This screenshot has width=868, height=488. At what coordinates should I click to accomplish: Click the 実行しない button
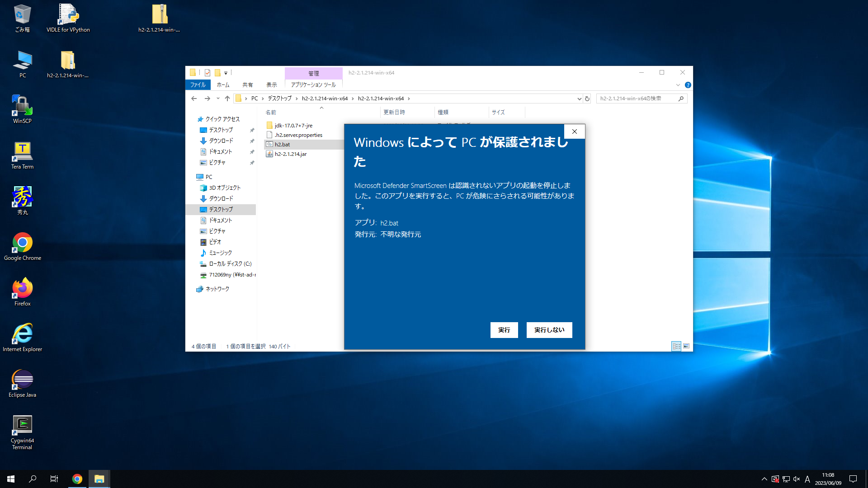click(x=549, y=330)
